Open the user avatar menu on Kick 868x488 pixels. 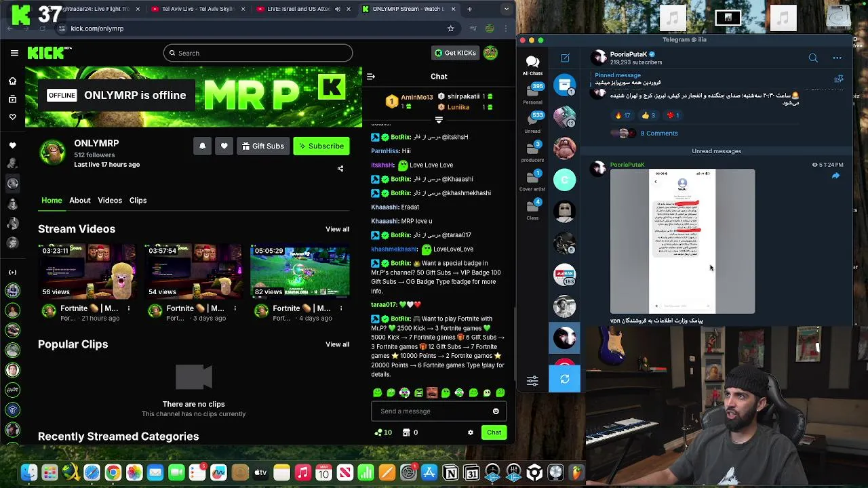click(490, 53)
